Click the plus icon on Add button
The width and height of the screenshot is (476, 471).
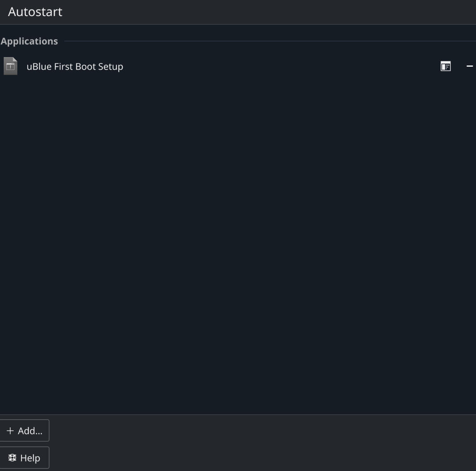point(10,431)
